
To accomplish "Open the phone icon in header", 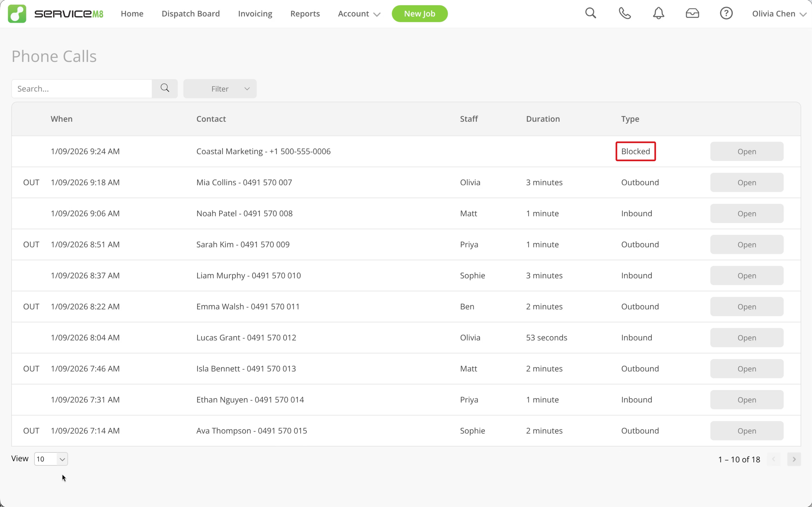I will 625,13.
